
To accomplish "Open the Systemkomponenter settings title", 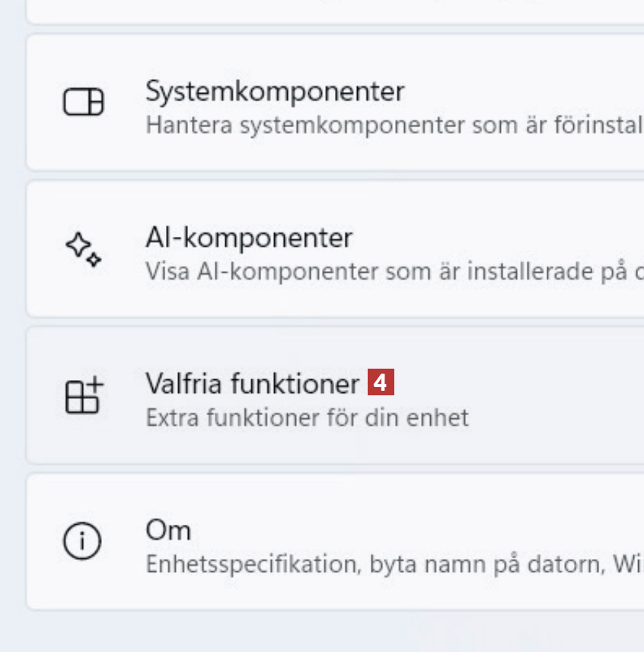I will point(275,91).
